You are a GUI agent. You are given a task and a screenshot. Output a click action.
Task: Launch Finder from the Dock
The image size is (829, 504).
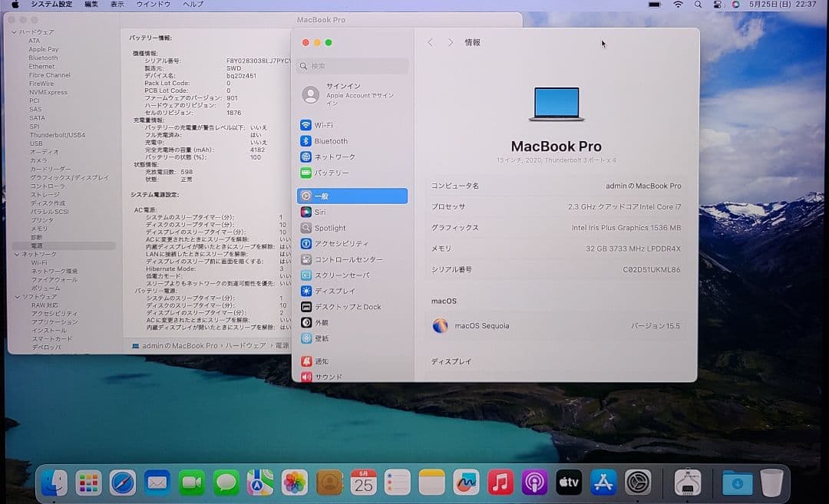pos(54,483)
